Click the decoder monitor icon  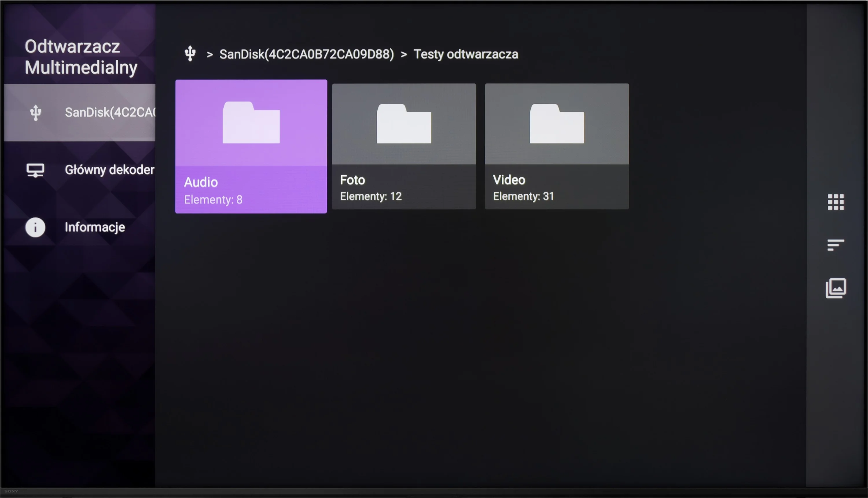point(35,170)
